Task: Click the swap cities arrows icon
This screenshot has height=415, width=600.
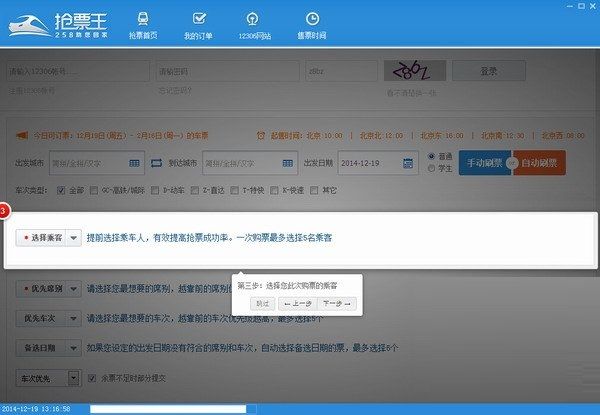Action: 157,163
